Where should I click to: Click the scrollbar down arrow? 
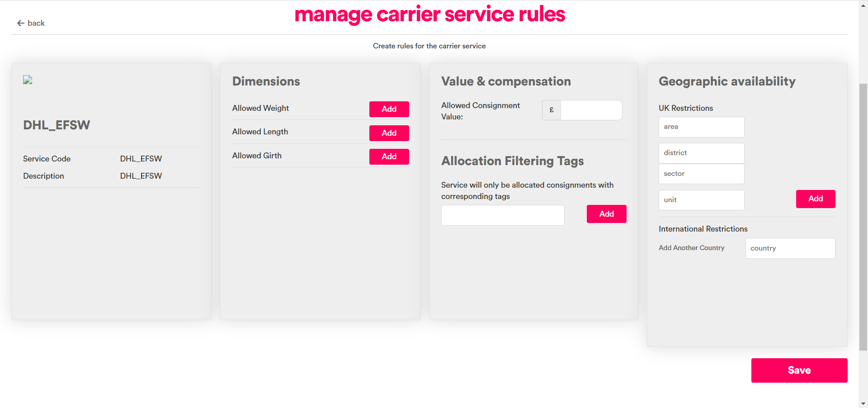click(x=863, y=404)
